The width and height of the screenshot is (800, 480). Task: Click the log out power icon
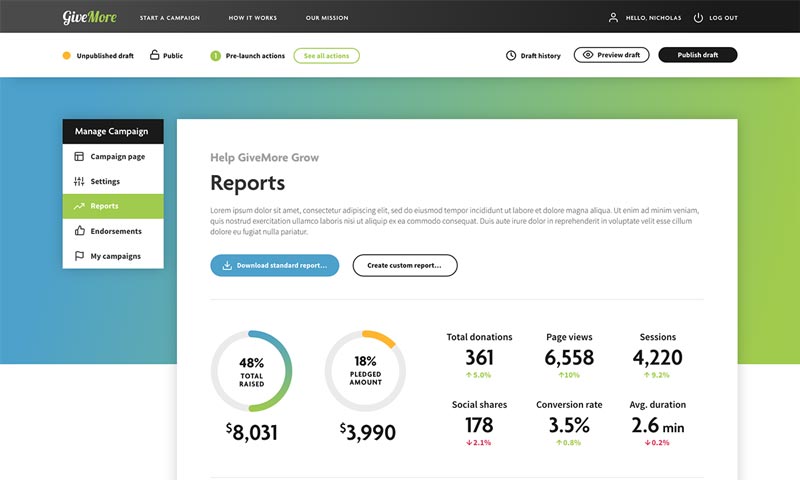[x=698, y=17]
